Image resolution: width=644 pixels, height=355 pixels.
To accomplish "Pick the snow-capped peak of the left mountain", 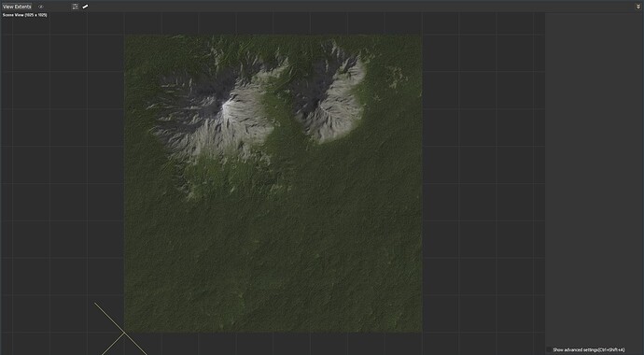I will click(225, 106).
